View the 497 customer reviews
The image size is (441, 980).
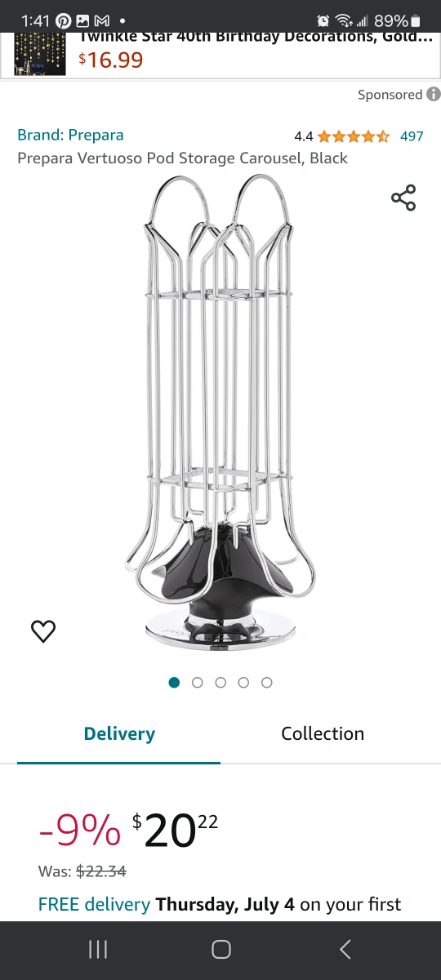pos(412,136)
